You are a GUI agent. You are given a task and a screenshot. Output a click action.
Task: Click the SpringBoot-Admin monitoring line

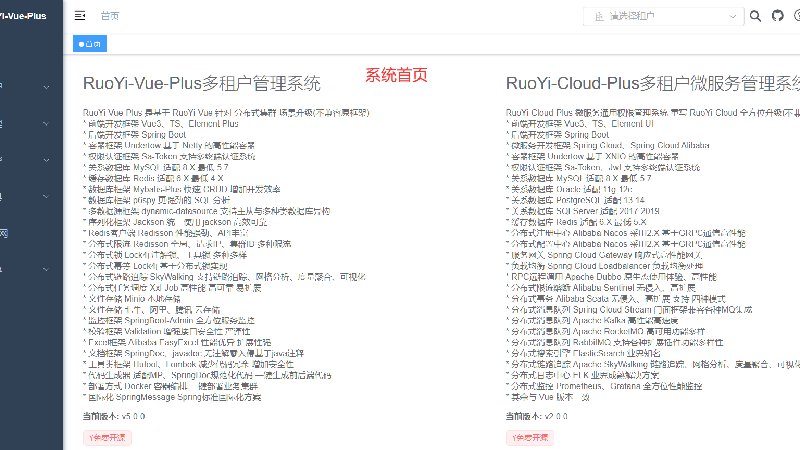[x=169, y=320]
